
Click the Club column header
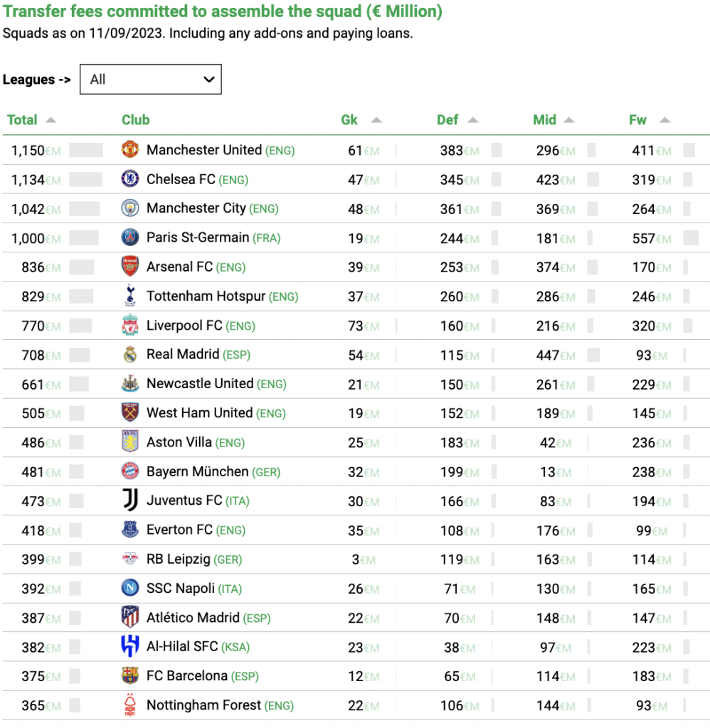[x=136, y=119]
